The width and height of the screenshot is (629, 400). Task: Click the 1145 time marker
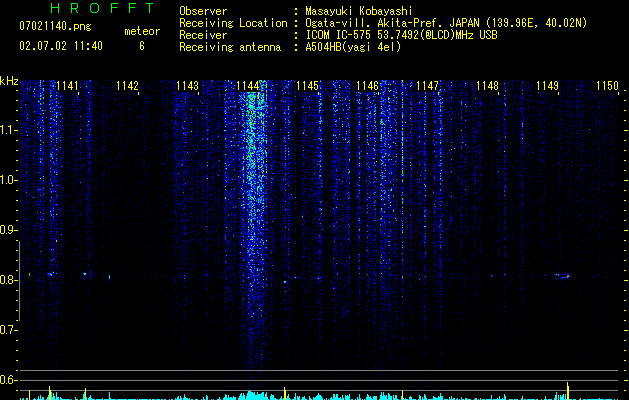307,86
